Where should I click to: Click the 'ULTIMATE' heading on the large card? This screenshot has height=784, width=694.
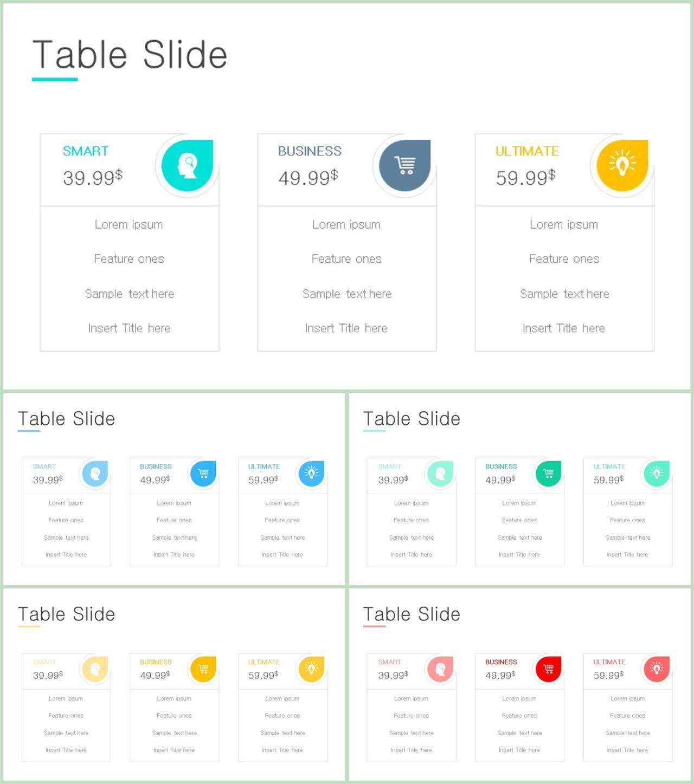coord(527,151)
